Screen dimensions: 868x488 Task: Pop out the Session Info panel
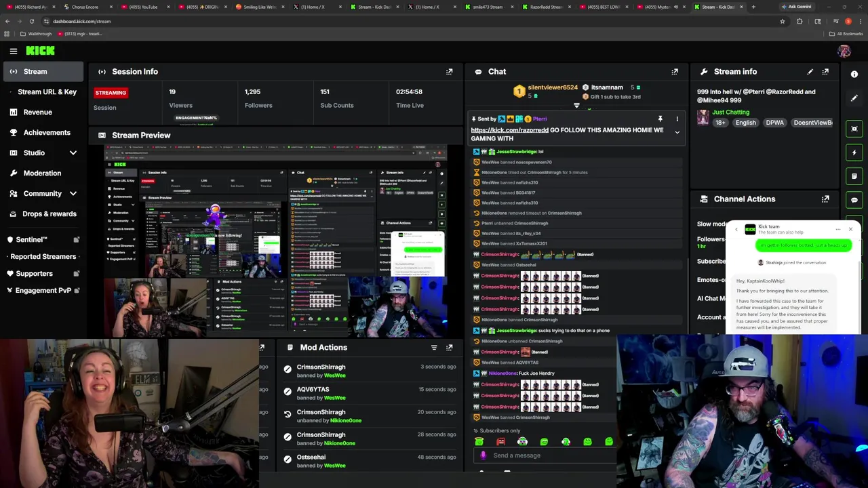pos(449,71)
